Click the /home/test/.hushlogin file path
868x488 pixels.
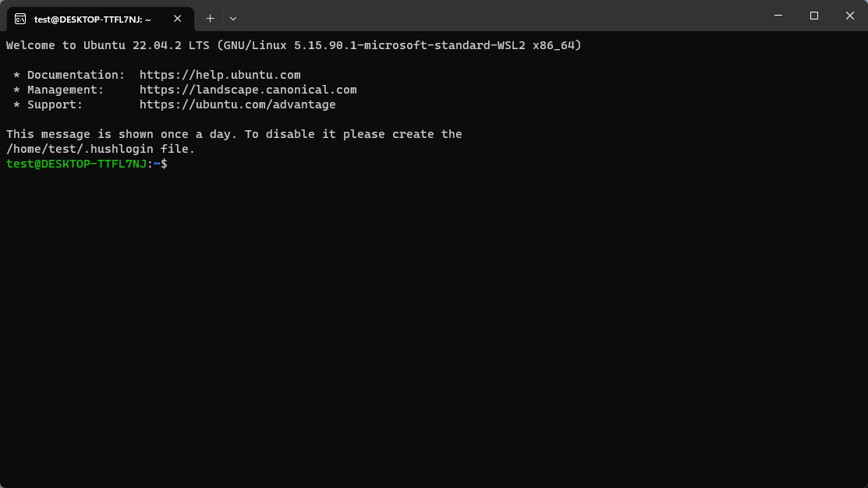click(80, 149)
